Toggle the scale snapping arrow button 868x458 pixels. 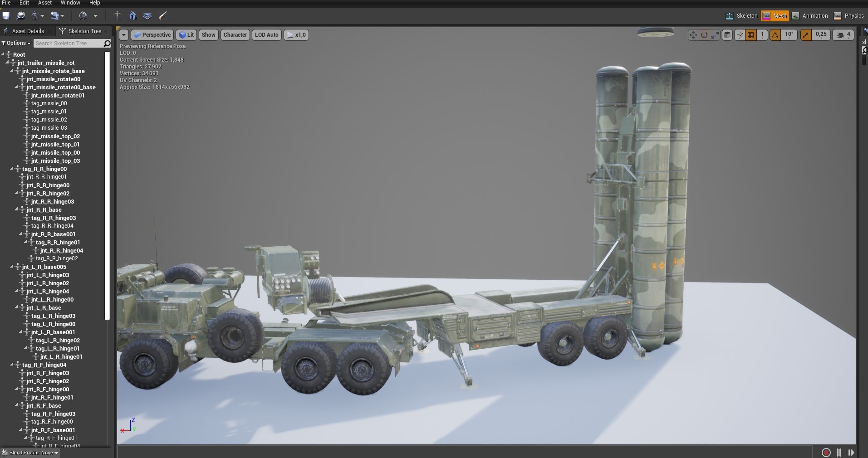pyautogui.click(x=806, y=35)
